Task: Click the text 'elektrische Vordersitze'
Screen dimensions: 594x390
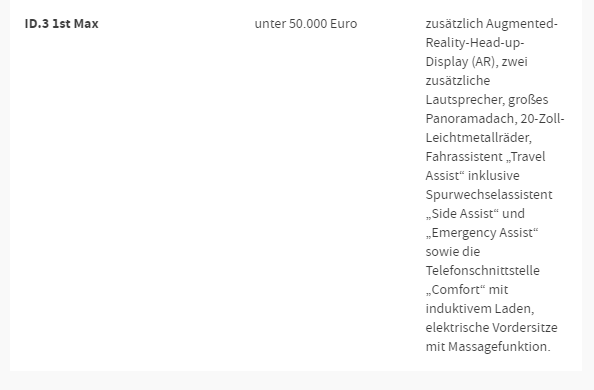Action: point(491,327)
